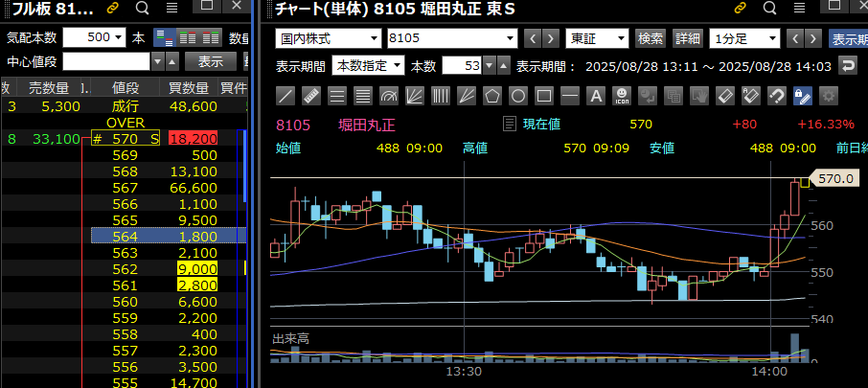Decrease the 本数 bar count with the down arrow

click(489, 66)
